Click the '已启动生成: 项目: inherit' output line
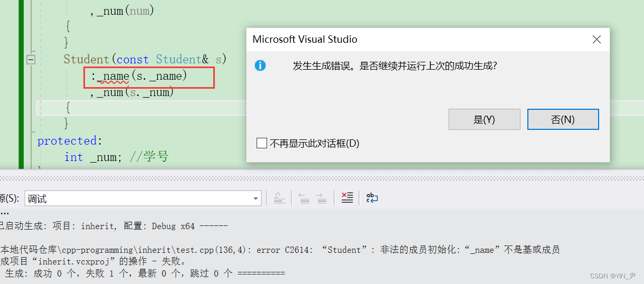This screenshot has height=284, width=644. pos(114,226)
